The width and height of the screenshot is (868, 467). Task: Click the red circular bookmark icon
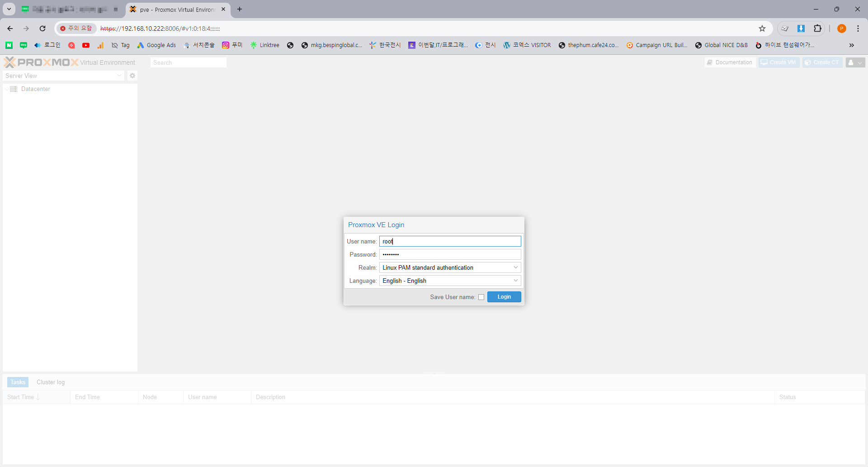(x=71, y=45)
